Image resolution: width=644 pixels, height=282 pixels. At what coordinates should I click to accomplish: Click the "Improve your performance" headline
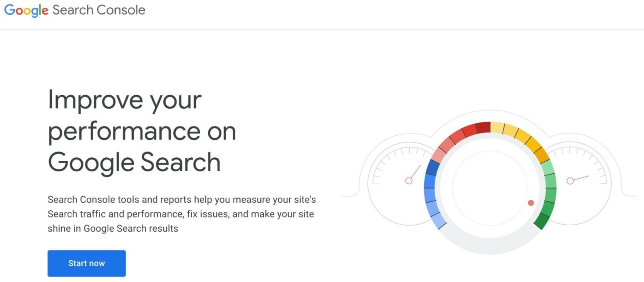point(142,131)
